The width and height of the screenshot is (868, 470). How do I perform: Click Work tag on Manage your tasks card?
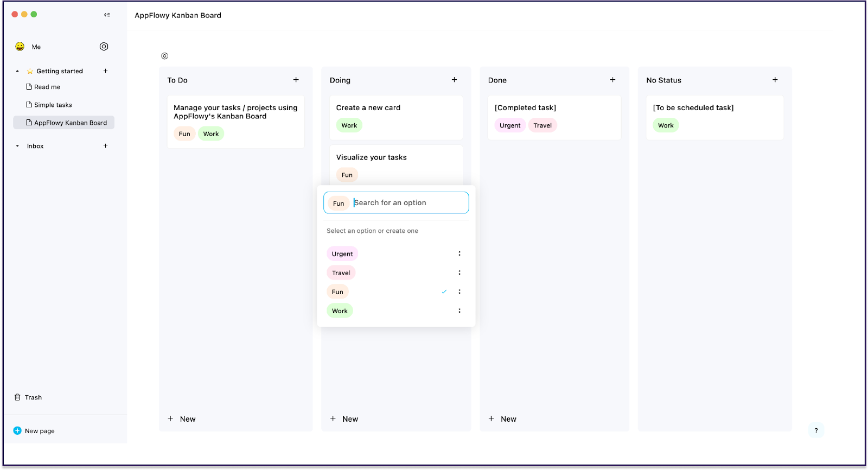coord(211,134)
